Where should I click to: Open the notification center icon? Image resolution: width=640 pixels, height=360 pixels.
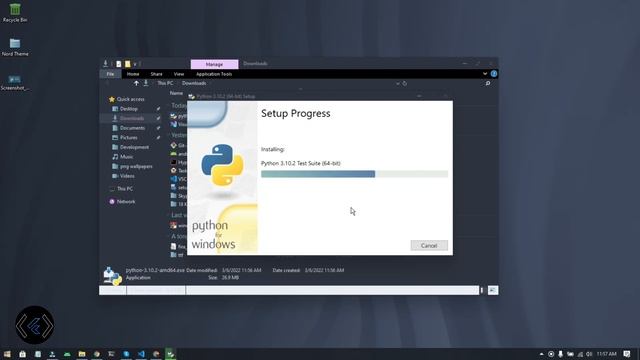(627, 354)
